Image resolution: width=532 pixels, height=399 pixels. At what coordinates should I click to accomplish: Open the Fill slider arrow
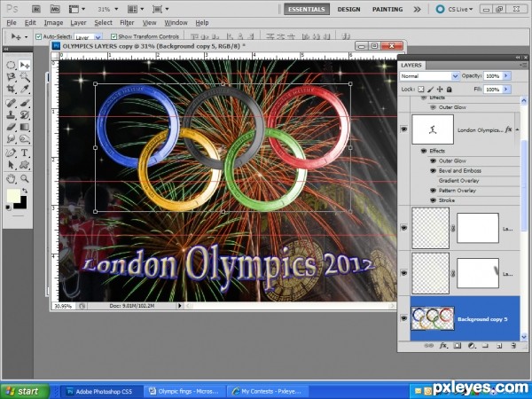506,90
